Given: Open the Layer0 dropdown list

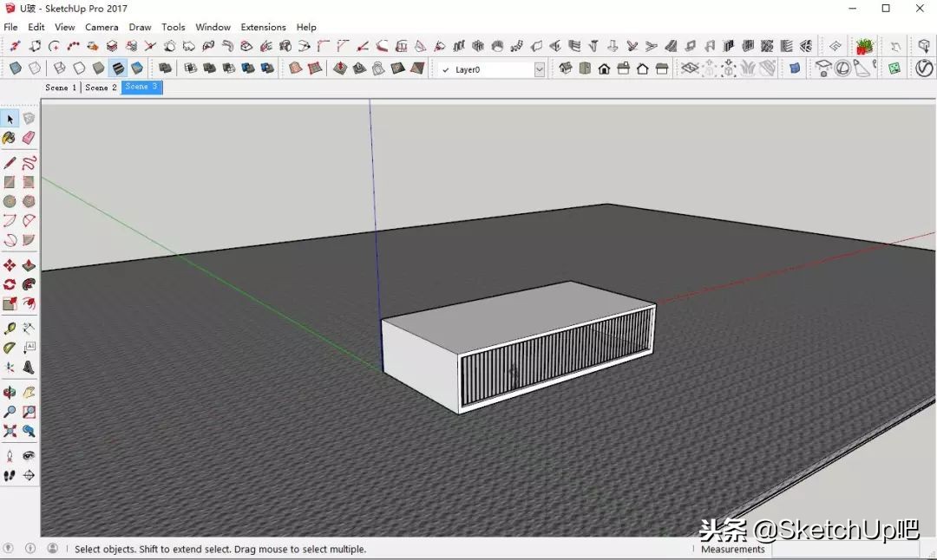Looking at the screenshot, I should pyautogui.click(x=540, y=68).
